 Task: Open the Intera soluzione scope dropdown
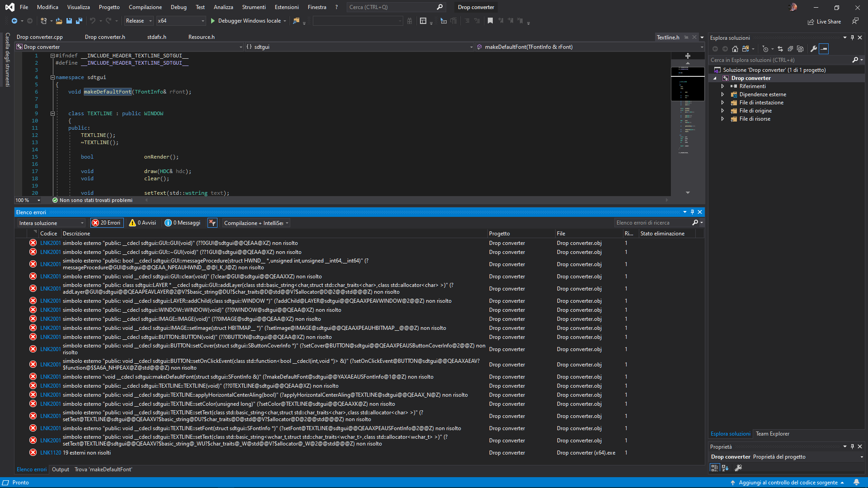coord(51,223)
